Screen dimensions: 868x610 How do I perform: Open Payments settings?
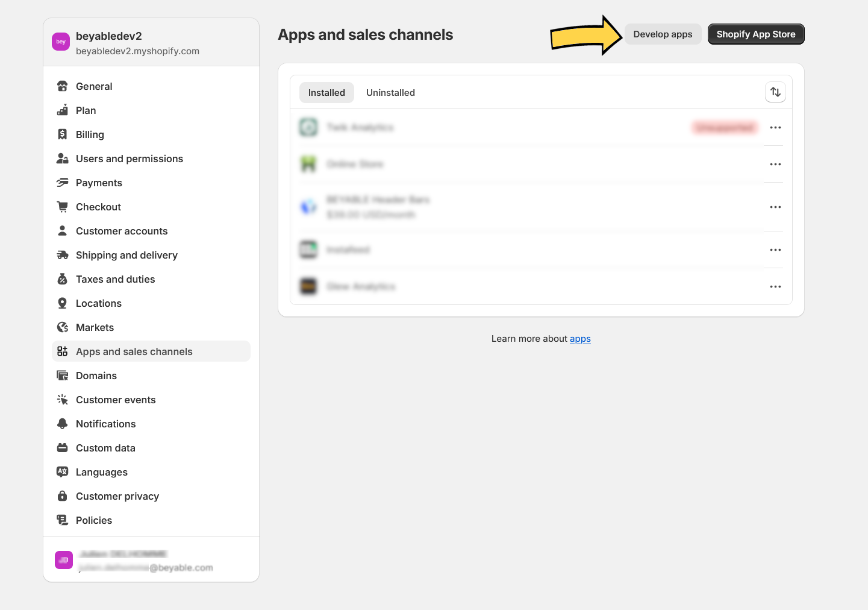151,183
